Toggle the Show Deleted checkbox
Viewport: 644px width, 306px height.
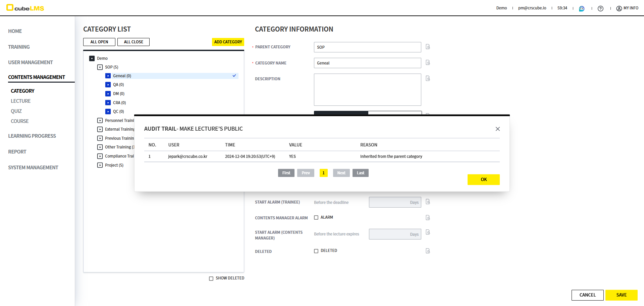pos(211,278)
